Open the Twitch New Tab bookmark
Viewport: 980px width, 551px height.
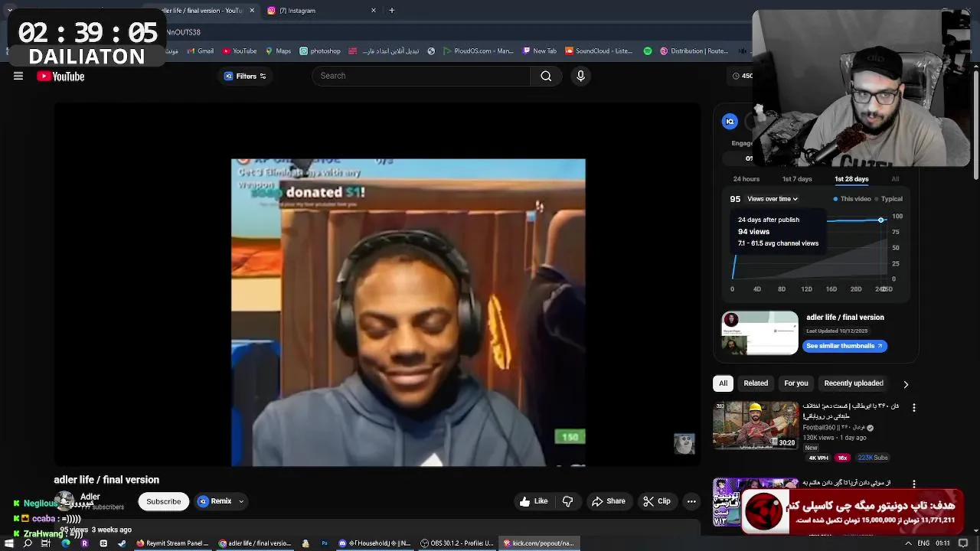pos(540,51)
